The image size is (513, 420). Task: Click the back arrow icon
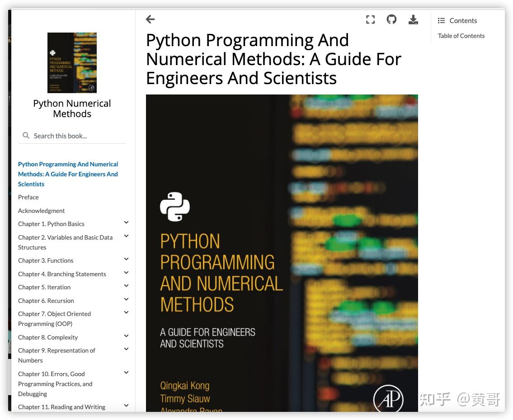point(150,19)
